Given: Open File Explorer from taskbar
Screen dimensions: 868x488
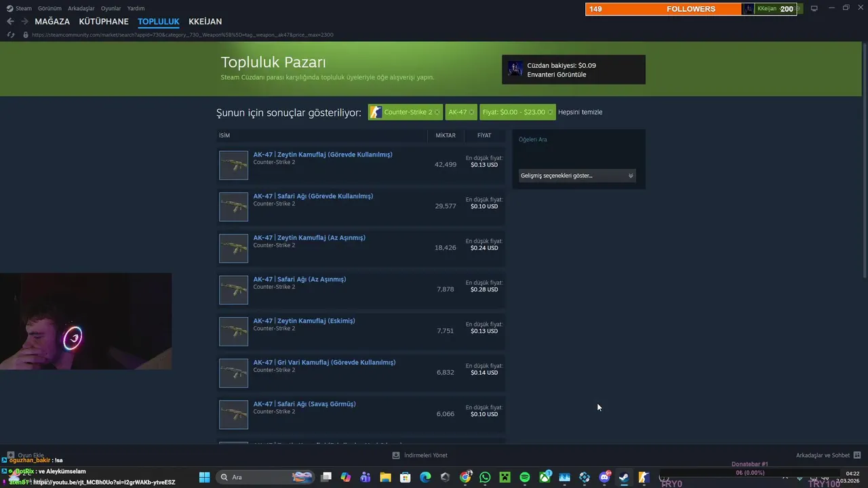Looking at the screenshot, I should coord(385,477).
